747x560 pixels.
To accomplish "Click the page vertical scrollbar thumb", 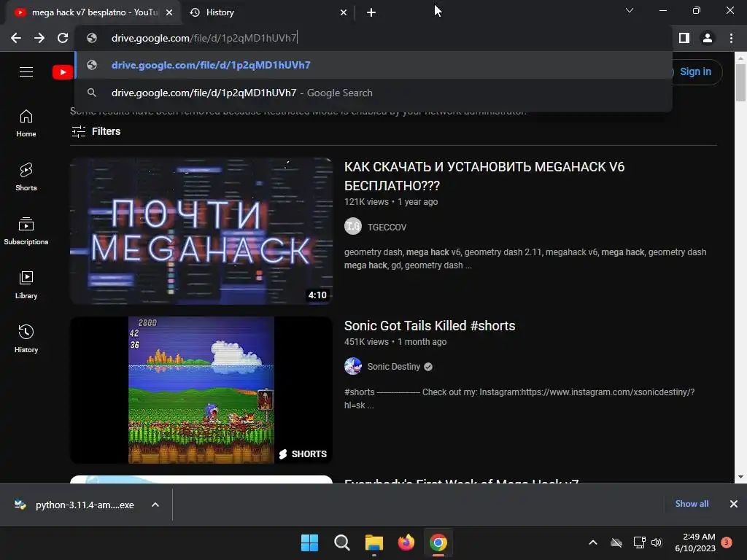I will 740,82.
